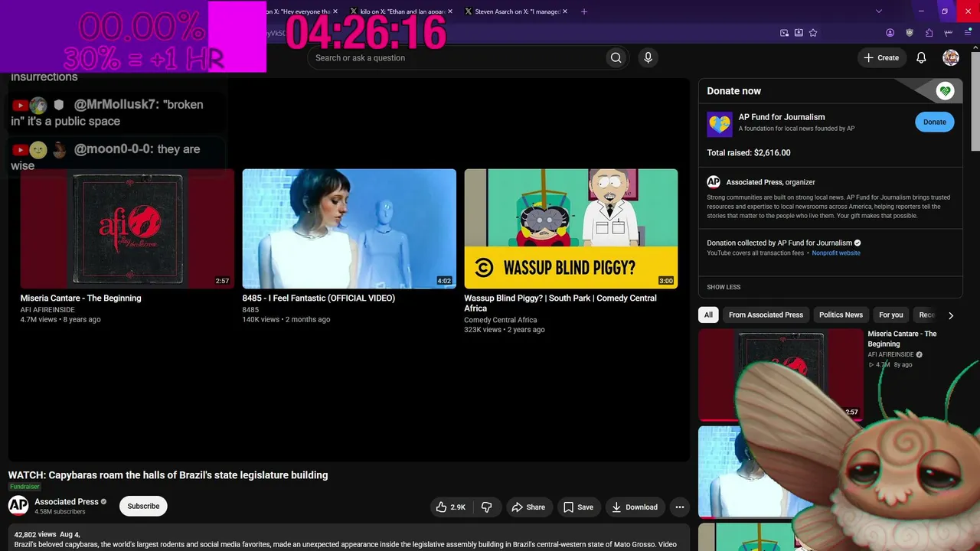Click the blue Donate button
The height and width of the screenshot is (551, 980).
935,122
